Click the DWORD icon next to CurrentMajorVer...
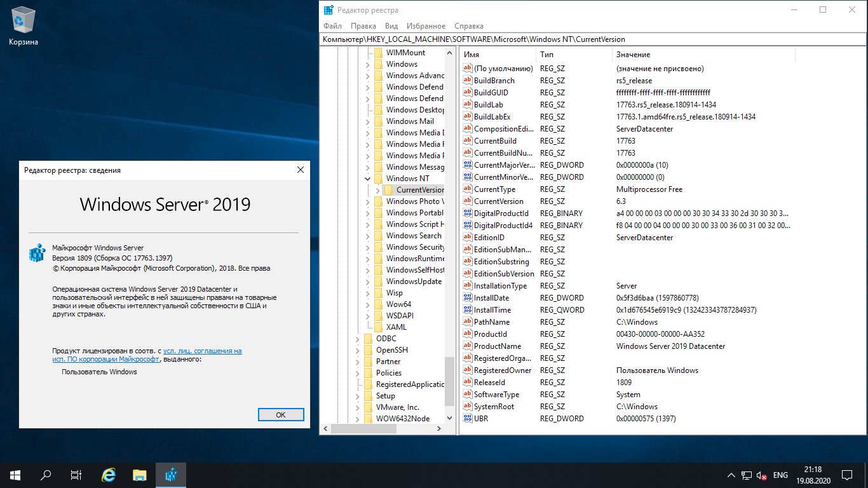 [468, 165]
